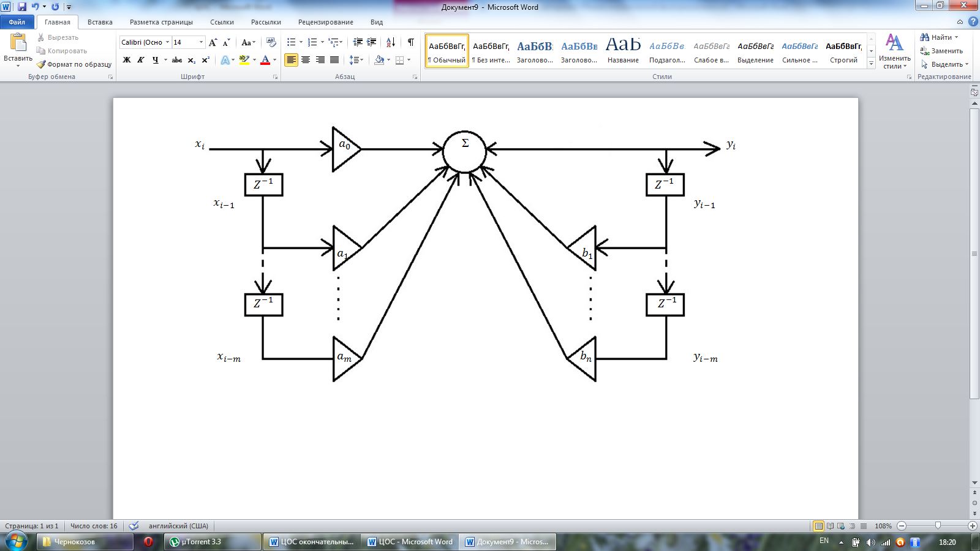Toggle paragraph marks display (¶)

411,42
